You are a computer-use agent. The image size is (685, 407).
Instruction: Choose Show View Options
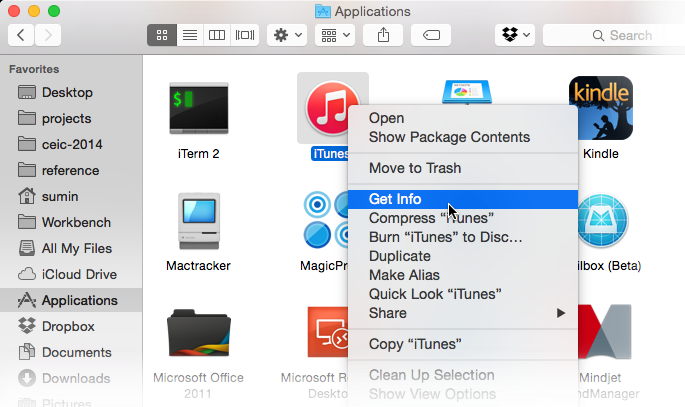coord(463,394)
